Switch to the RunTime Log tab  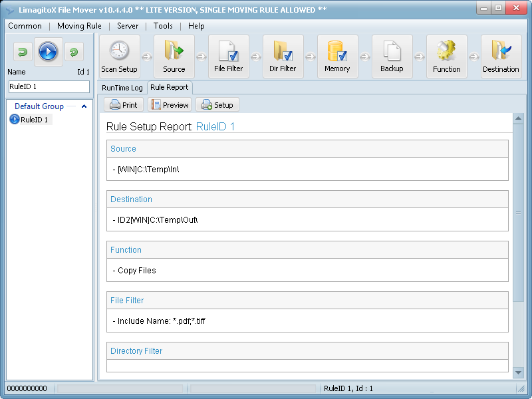click(x=122, y=88)
